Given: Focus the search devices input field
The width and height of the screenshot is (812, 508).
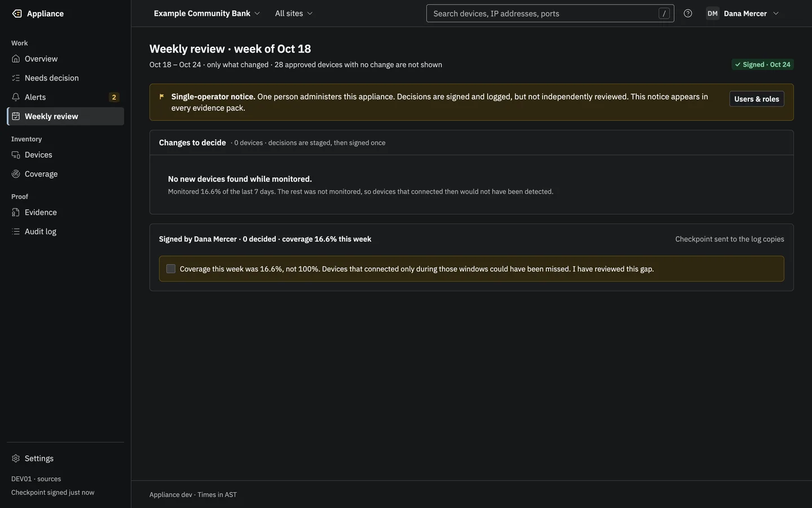Looking at the screenshot, I should pyautogui.click(x=550, y=14).
